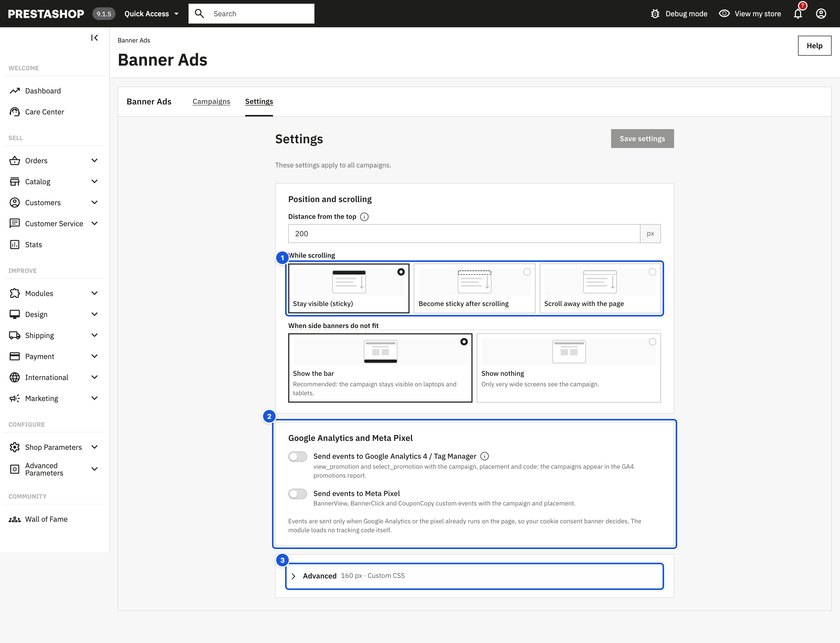Screen dimensions: 840x643
Task: Open the user profile avatar icon
Action: 821,14
